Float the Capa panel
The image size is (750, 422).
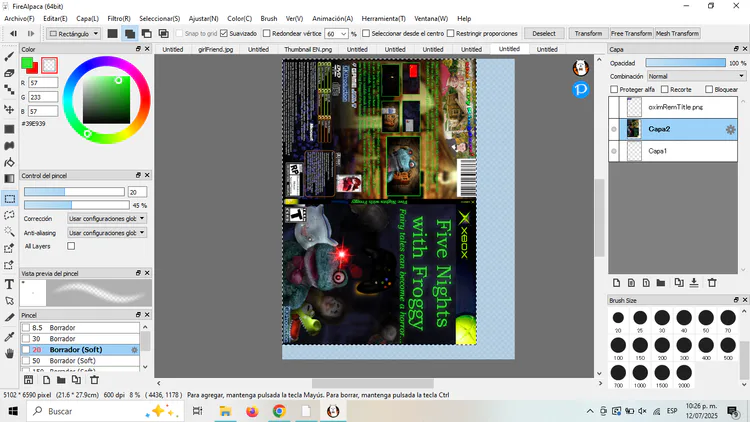(736, 49)
